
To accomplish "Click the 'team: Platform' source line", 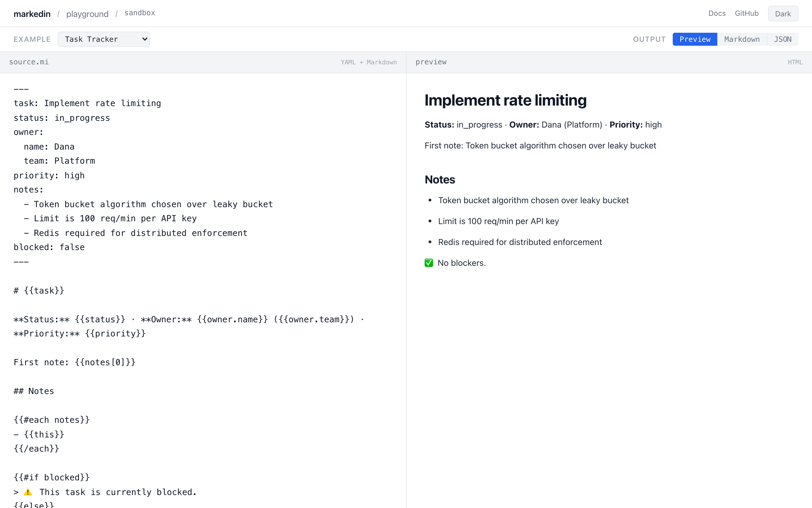I will tap(59, 161).
